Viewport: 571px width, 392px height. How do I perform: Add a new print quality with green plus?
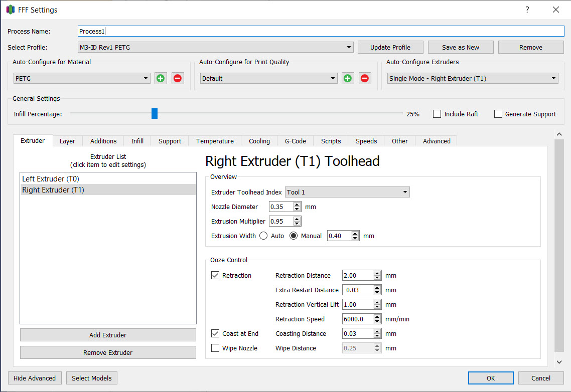(x=348, y=78)
